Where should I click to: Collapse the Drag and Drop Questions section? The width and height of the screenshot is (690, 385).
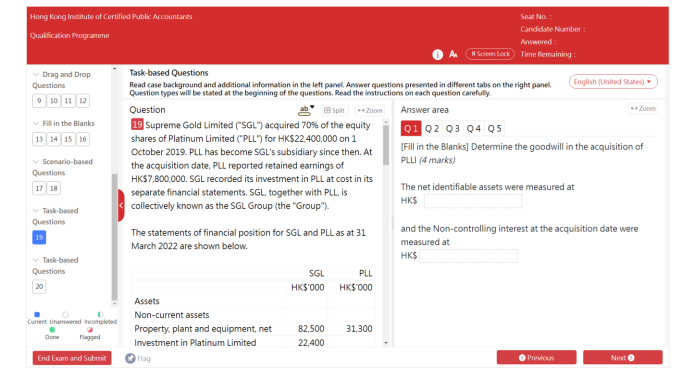click(x=36, y=74)
